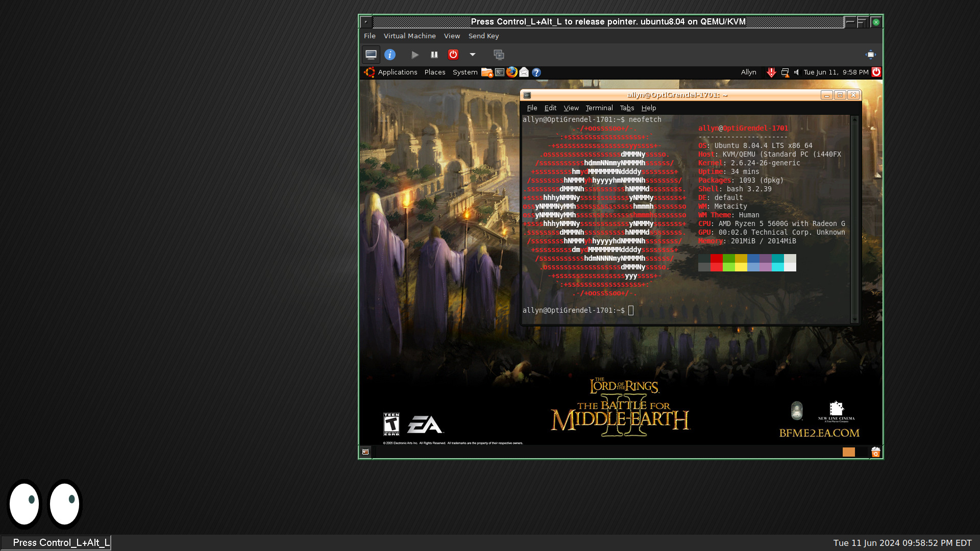Open the Evolution mail launcher icon
Viewport: 980px width, 551px height.
pos(524,72)
